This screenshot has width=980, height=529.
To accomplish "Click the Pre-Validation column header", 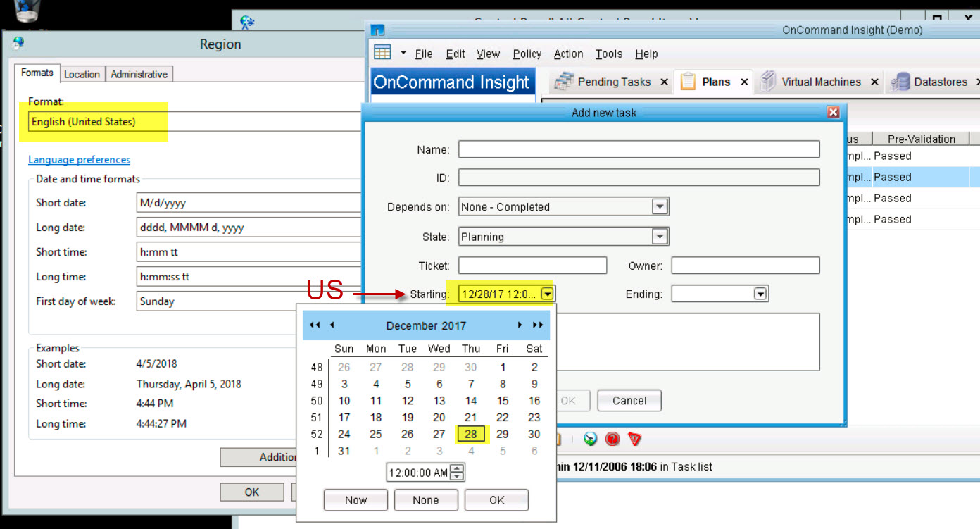I will point(921,139).
